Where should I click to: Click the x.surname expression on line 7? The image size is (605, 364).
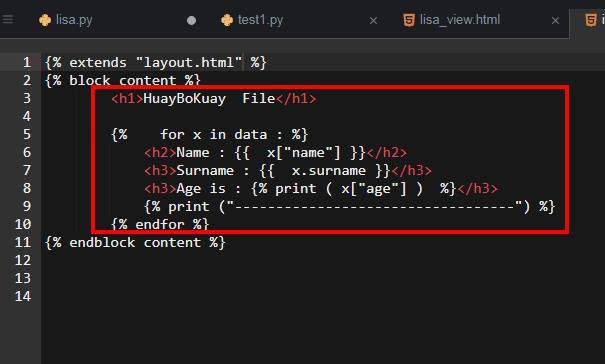[x=329, y=171]
